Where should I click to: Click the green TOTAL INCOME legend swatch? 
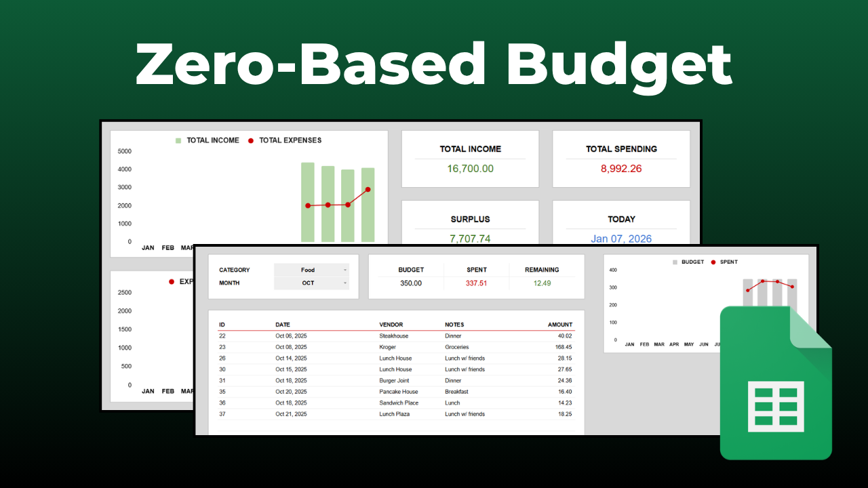(x=178, y=140)
